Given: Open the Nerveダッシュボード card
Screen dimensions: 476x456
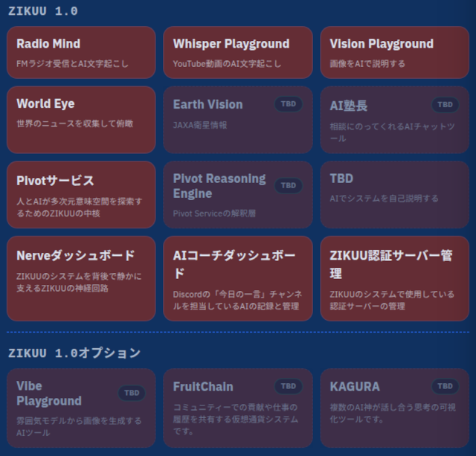Looking at the screenshot, I should (81, 278).
